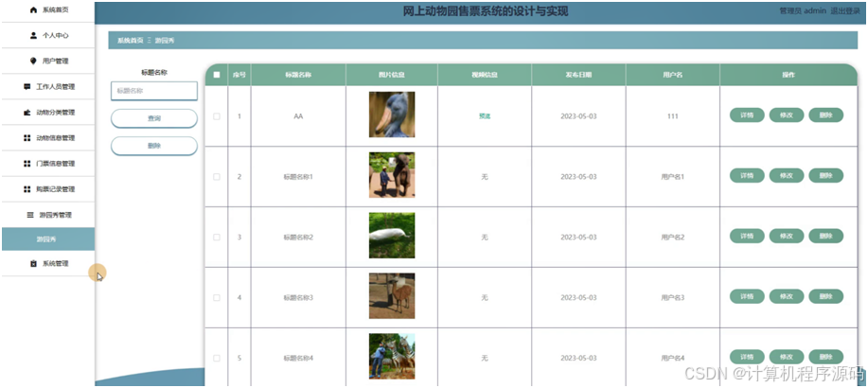868x388 pixels.
Task: Open 详情 for the AA row
Action: tap(747, 115)
